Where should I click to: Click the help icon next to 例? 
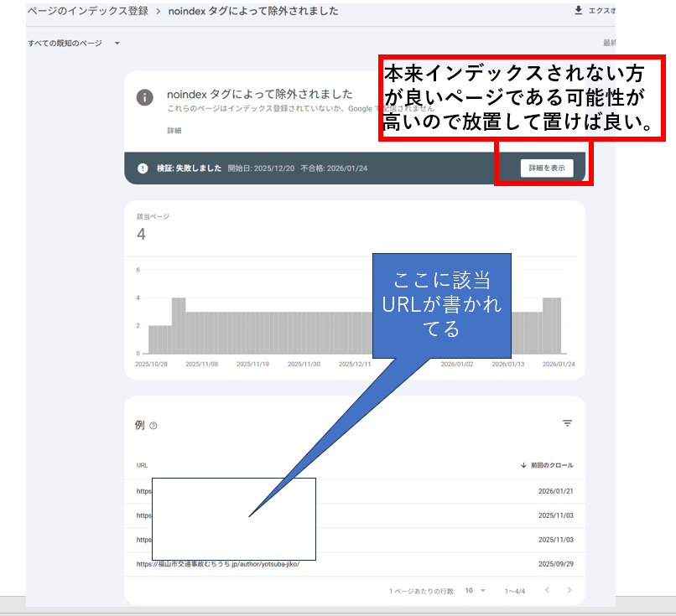point(153,425)
